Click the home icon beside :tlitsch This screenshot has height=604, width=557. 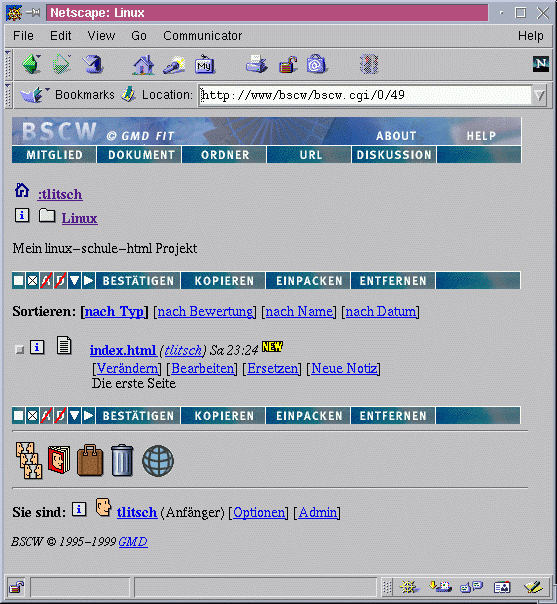(22, 191)
